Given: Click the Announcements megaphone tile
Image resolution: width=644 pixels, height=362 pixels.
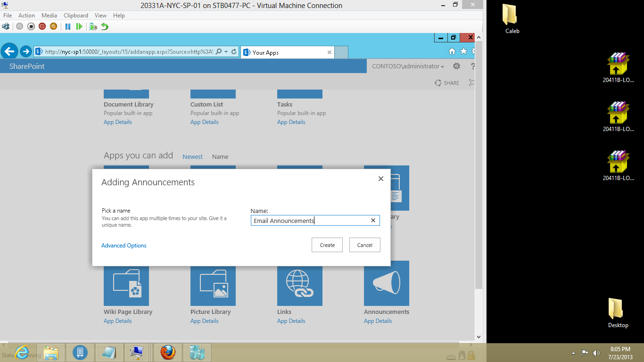Looking at the screenshot, I should 387,283.
